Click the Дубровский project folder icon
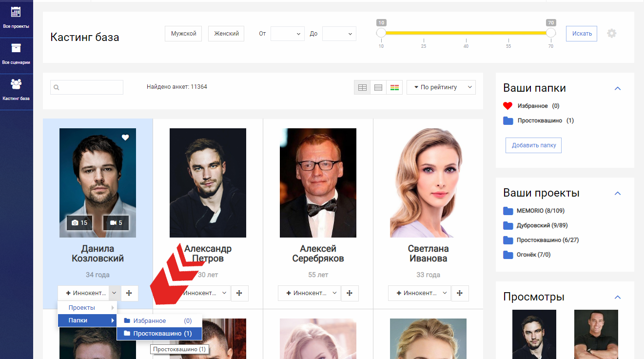The width and height of the screenshot is (644, 359). (x=508, y=225)
